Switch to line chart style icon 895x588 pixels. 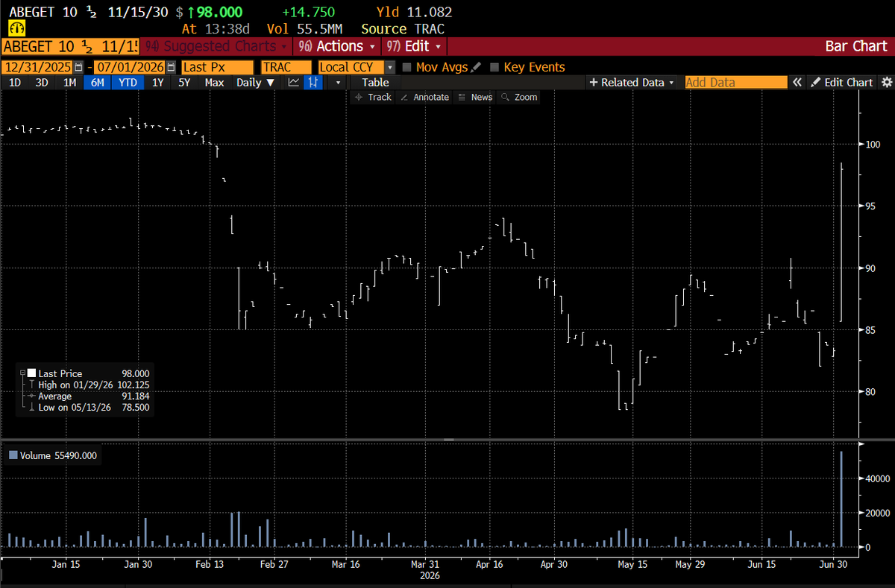pos(294,83)
